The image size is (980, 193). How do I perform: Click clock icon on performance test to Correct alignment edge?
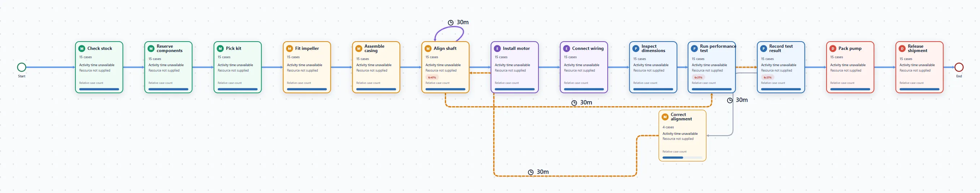tap(730, 100)
